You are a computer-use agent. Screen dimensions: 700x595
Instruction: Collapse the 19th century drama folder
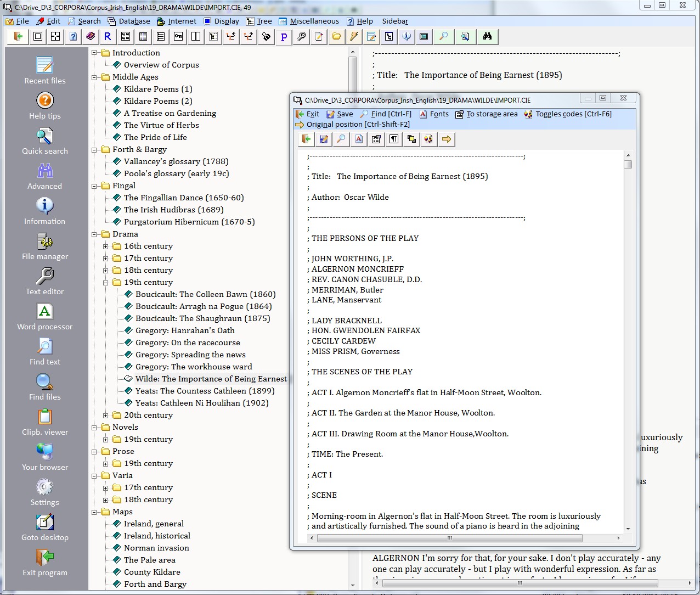click(x=106, y=283)
